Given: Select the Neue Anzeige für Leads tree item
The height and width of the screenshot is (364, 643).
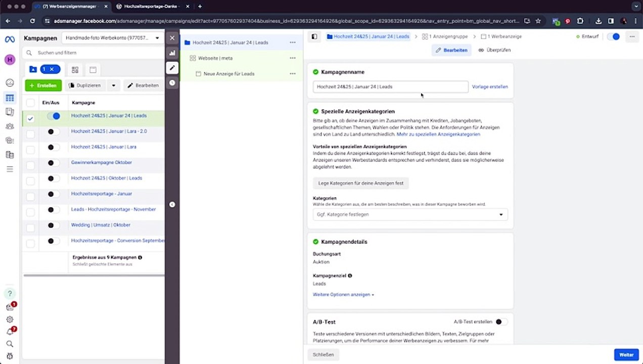Looking at the screenshot, I should coord(228,74).
